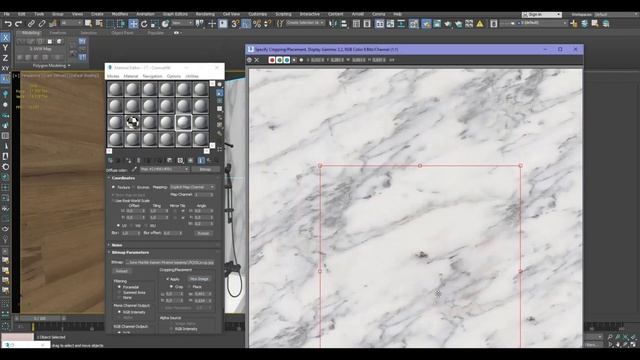Select Mono Channel RGB Intensity option

[x=120, y=312]
